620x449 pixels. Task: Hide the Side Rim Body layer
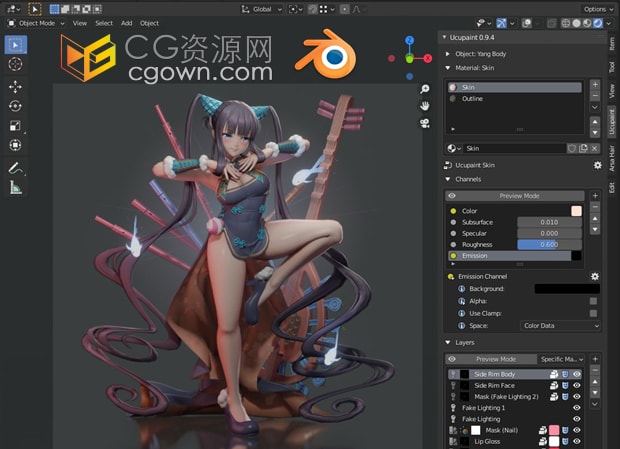(x=577, y=374)
